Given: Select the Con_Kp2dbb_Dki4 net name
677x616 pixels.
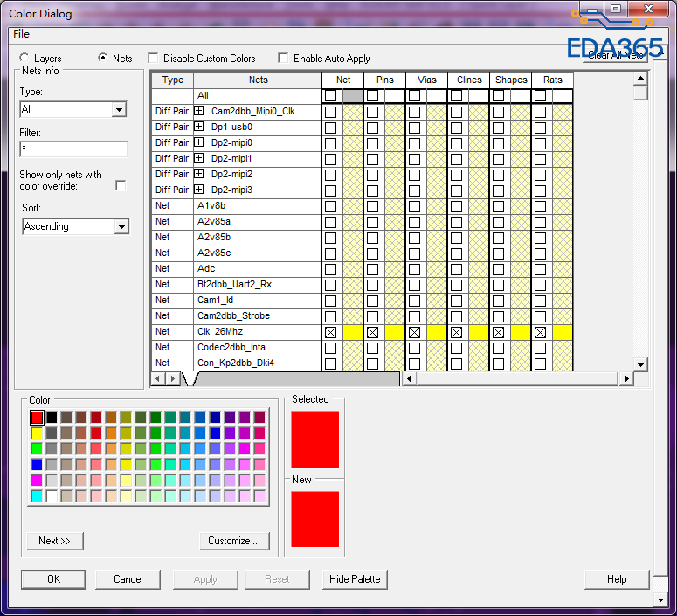Looking at the screenshot, I should [x=236, y=363].
